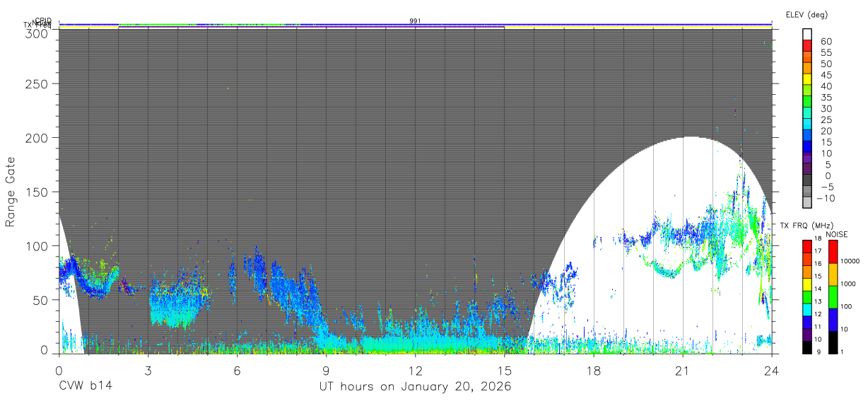Click the UT hours on January 20, 2026 caption

pyautogui.click(x=415, y=387)
